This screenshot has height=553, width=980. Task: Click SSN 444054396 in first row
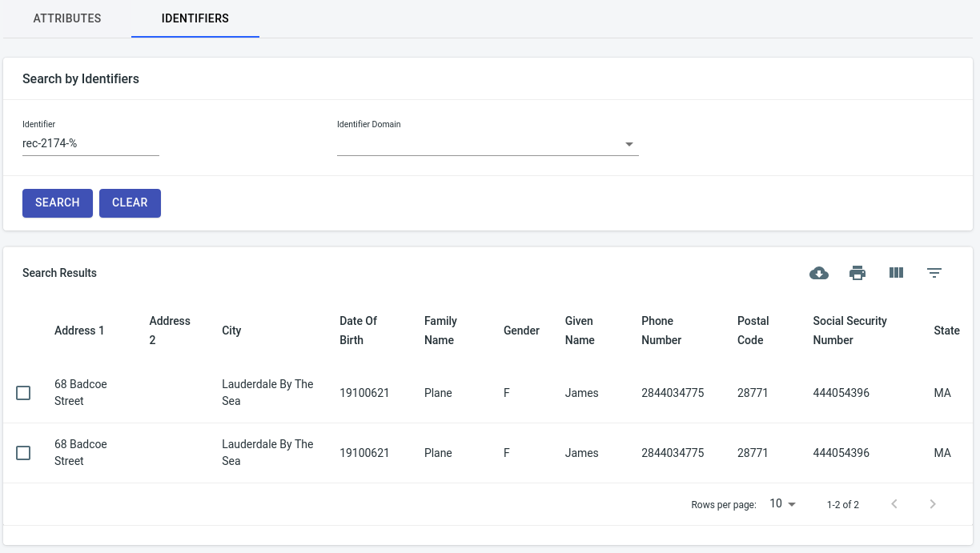(841, 393)
